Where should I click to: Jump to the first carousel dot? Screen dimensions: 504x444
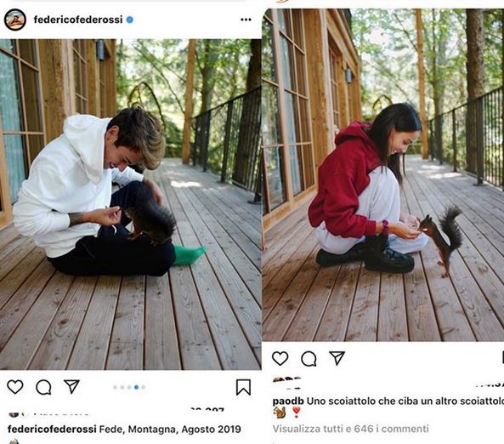click(x=115, y=387)
